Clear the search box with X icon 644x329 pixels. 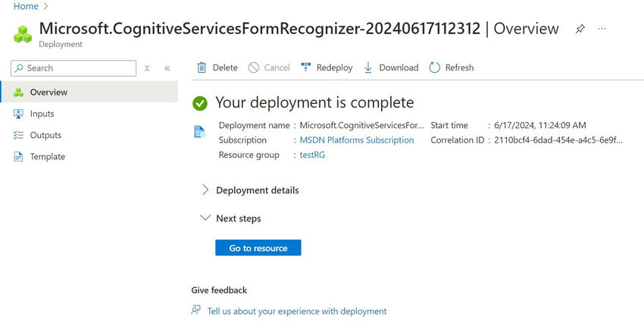[x=147, y=68]
